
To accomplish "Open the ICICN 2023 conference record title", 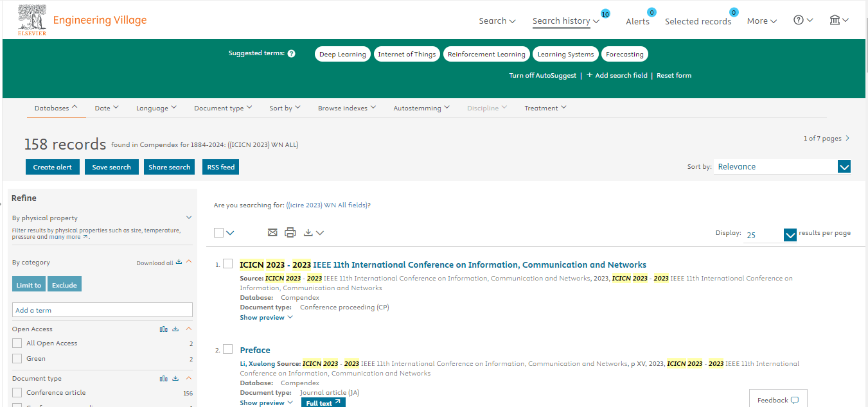I will pyautogui.click(x=443, y=264).
